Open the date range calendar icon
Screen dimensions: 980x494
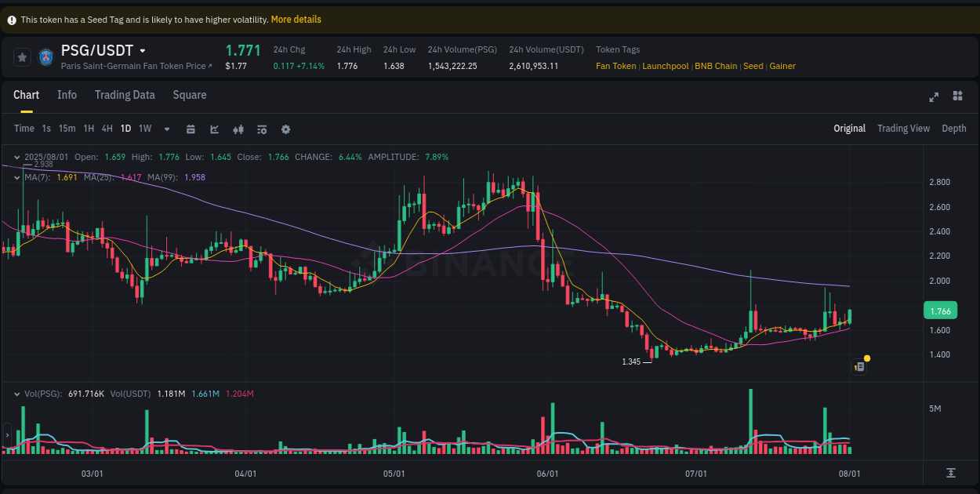click(191, 129)
